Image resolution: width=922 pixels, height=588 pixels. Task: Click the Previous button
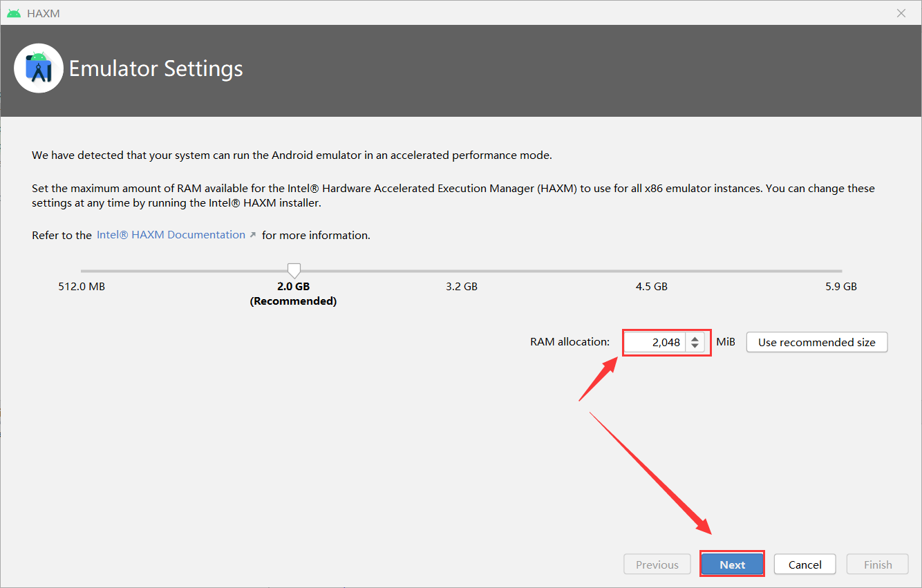tap(657, 565)
